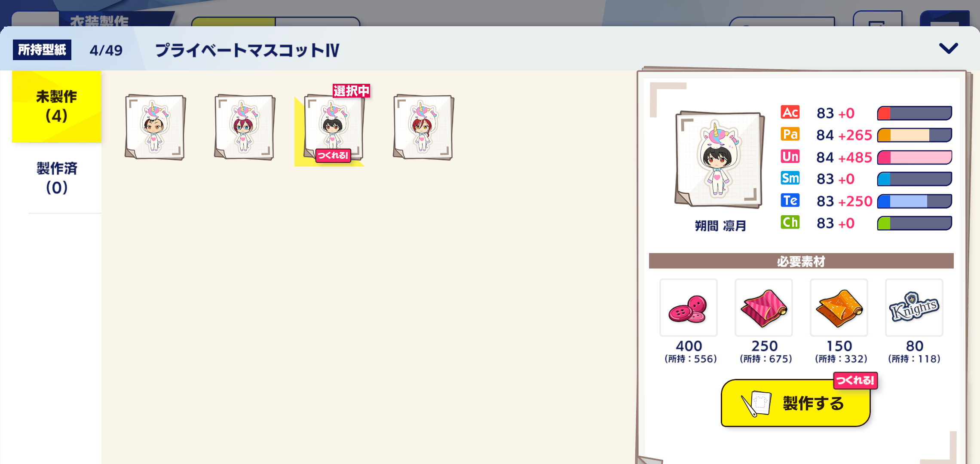This screenshot has height=464, width=980.
Task: Select the pink striped fabric material
Action: pos(764,308)
